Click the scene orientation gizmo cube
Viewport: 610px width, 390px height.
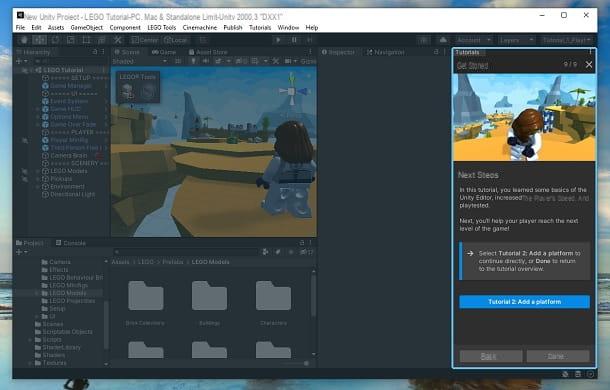coord(292,91)
